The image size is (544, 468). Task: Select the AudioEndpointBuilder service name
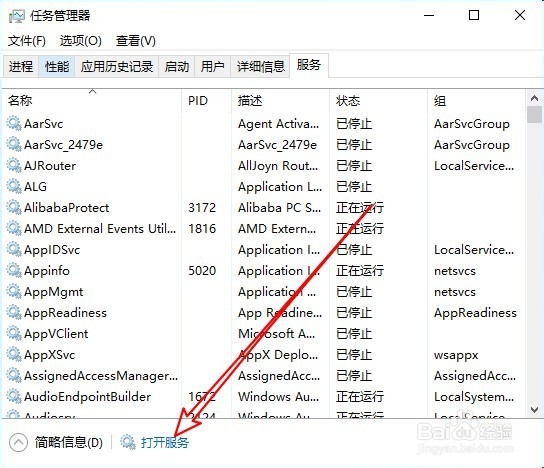pyautogui.click(x=87, y=397)
